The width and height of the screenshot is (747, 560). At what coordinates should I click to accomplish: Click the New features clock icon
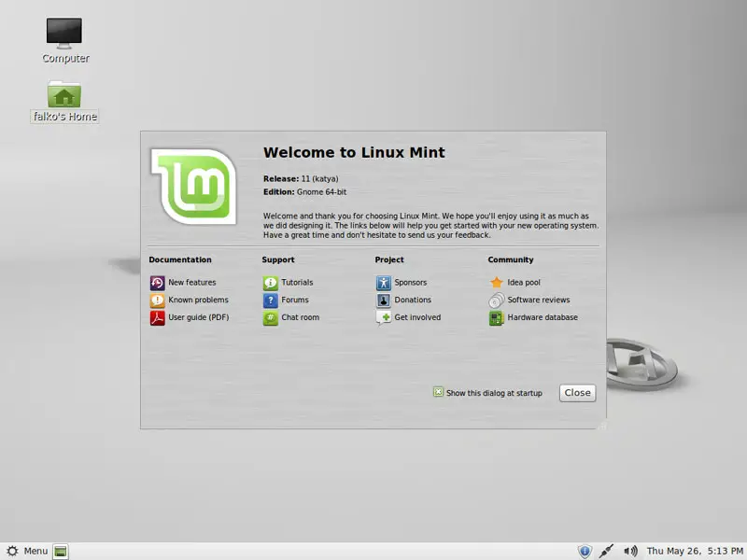(x=157, y=283)
